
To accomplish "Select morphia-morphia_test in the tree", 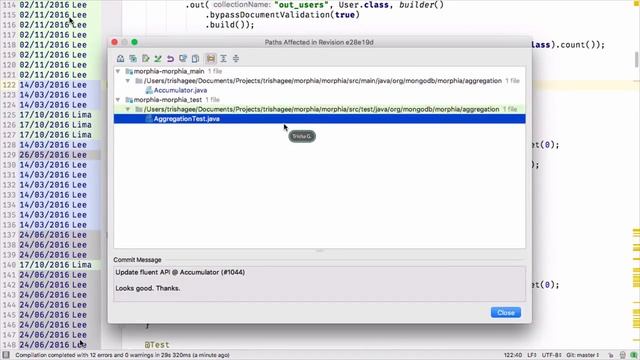I will coord(168,100).
